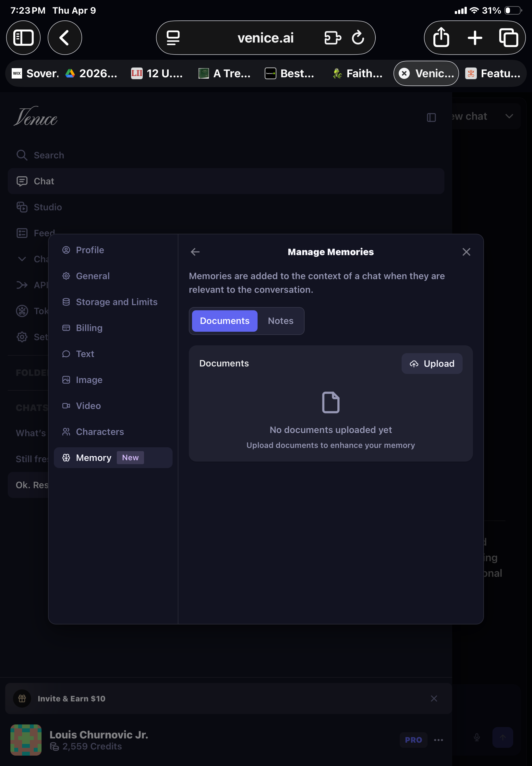Image resolution: width=532 pixels, height=766 pixels.
Task: Click the Storage database icon
Action: [66, 302]
